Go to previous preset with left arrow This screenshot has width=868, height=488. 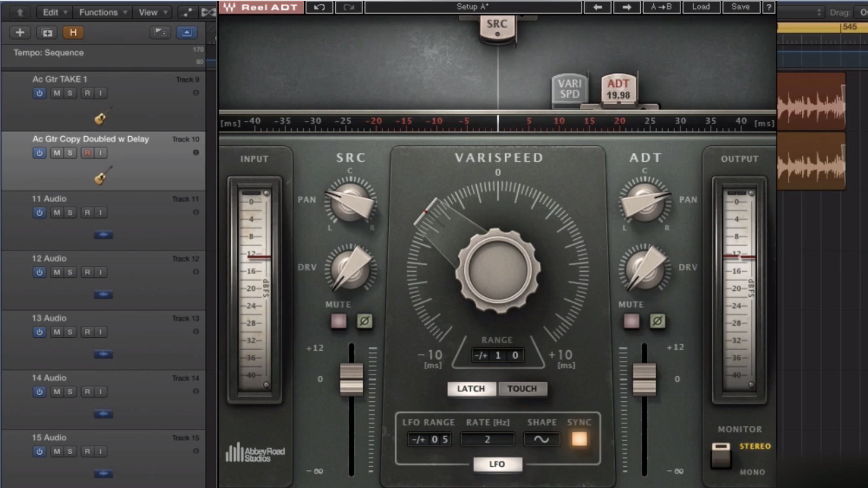point(597,7)
